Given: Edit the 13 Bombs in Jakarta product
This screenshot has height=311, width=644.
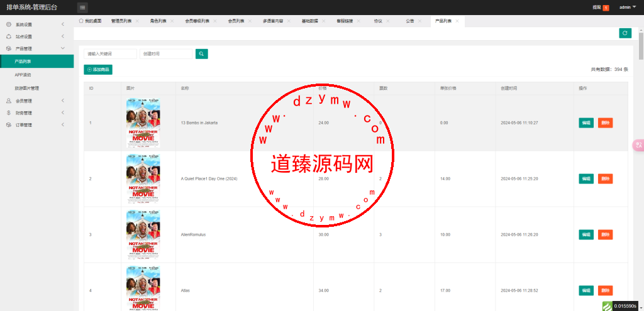Looking at the screenshot, I should 586,123.
